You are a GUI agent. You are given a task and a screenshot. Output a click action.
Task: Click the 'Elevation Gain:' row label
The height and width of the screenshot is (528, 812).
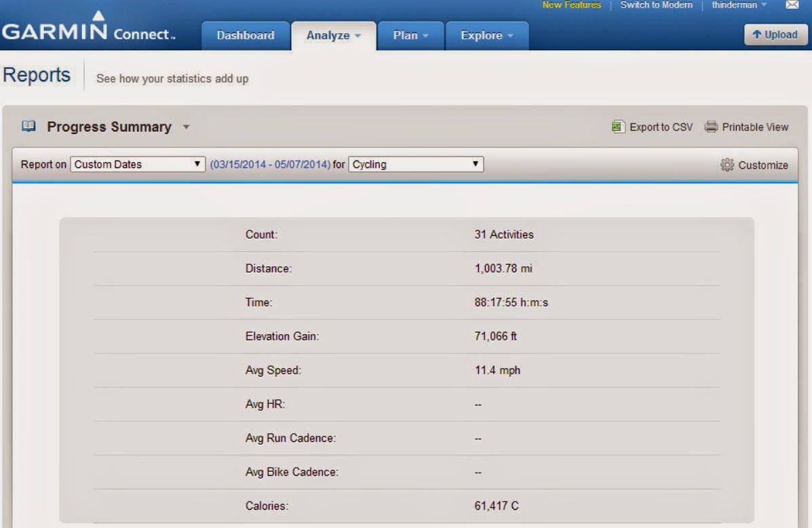pyautogui.click(x=282, y=336)
